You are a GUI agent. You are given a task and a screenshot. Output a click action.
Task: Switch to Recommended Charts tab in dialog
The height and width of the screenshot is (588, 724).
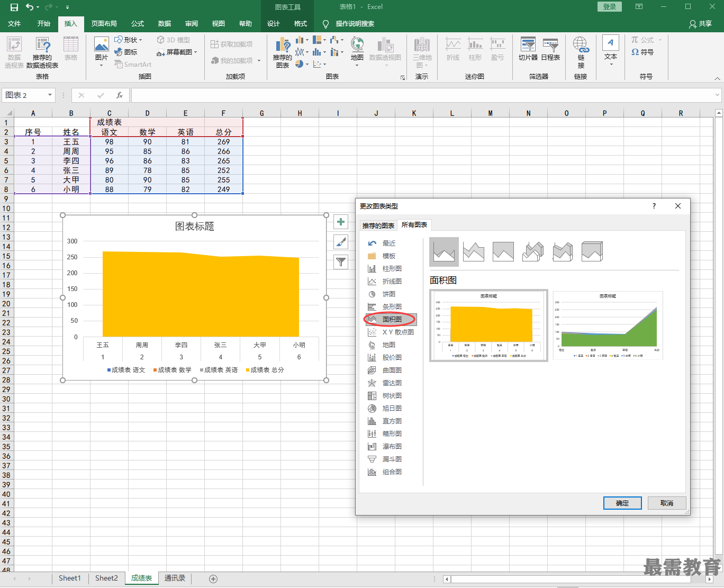pyautogui.click(x=378, y=225)
